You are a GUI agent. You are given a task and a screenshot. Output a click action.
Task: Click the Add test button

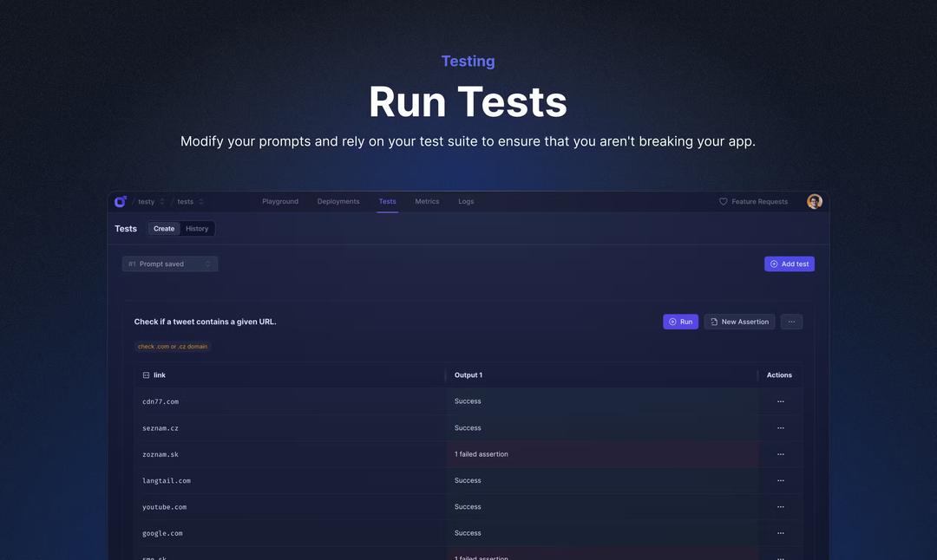coord(789,264)
